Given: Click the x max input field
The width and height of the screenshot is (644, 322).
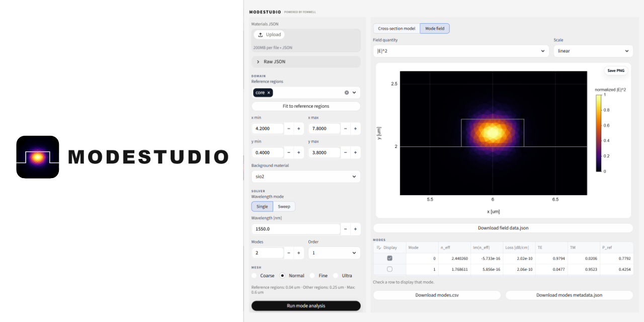Looking at the screenshot, I should (325, 129).
